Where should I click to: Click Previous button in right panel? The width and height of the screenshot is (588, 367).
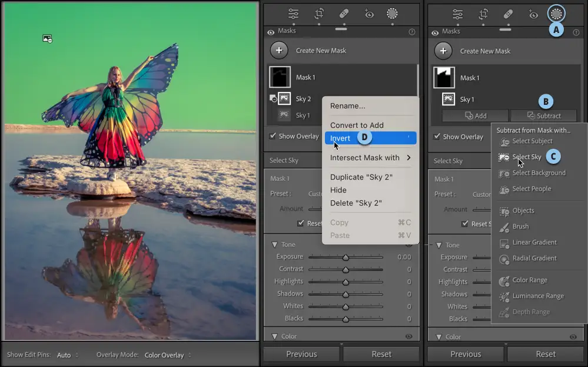(x=466, y=354)
